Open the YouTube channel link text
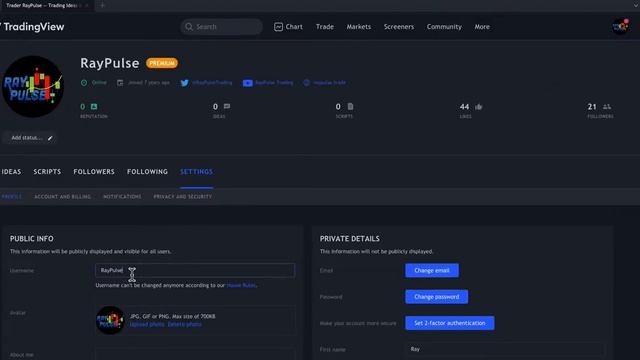Image resolution: width=640 pixels, height=360 pixels. tap(274, 83)
